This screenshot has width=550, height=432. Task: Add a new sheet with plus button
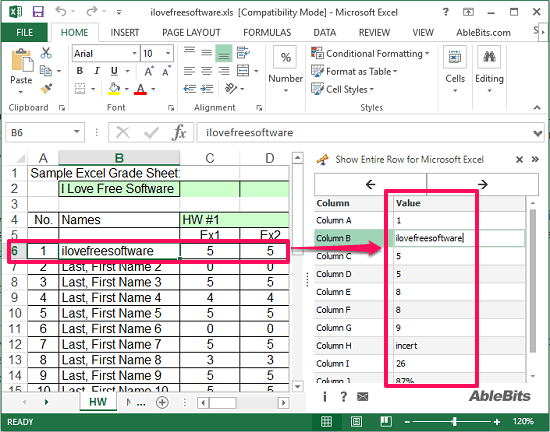click(x=162, y=403)
